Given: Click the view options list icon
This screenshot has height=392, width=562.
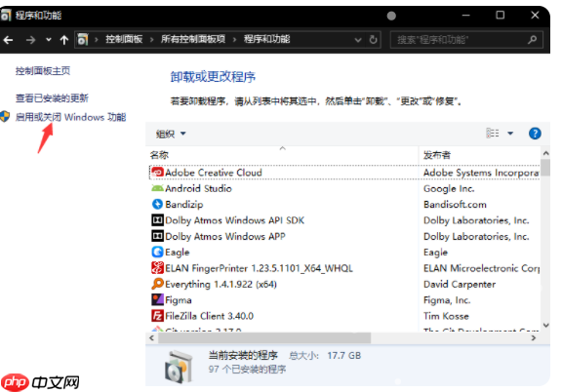Looking at the screenshot, I should pyautogui.click(x=493, y=134).
